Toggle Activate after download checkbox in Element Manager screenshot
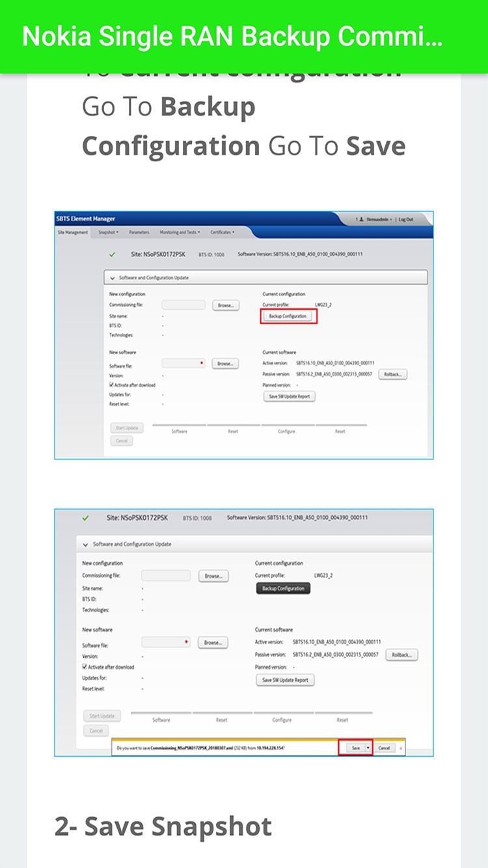Image resolution: width=488 pixels, height=868 pixels. tap(112, 385)
